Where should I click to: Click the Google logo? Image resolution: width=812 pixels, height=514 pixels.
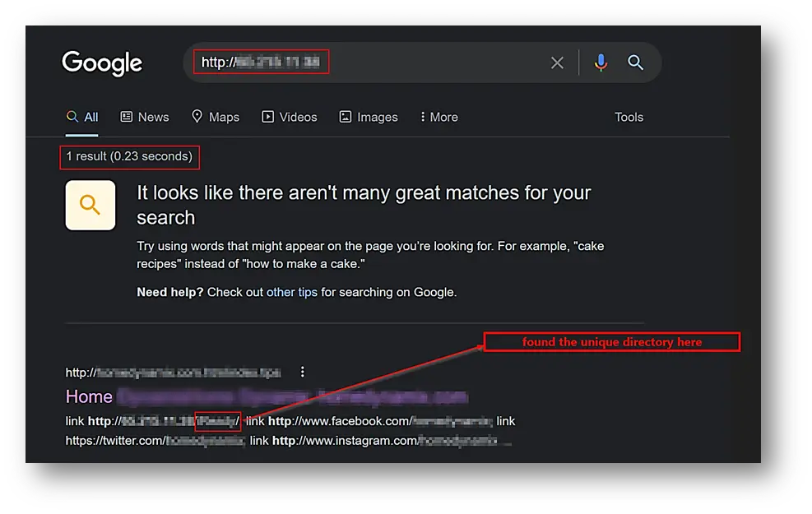point(102,63)
